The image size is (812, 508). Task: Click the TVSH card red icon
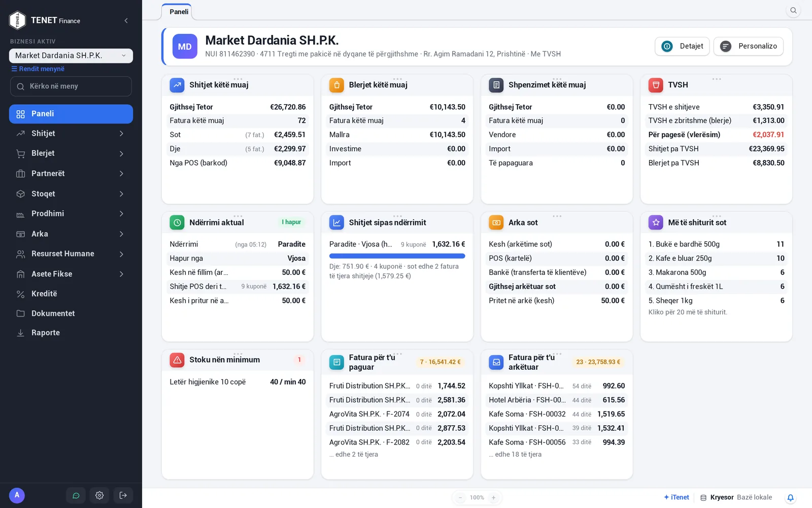[x=656, y=85]
